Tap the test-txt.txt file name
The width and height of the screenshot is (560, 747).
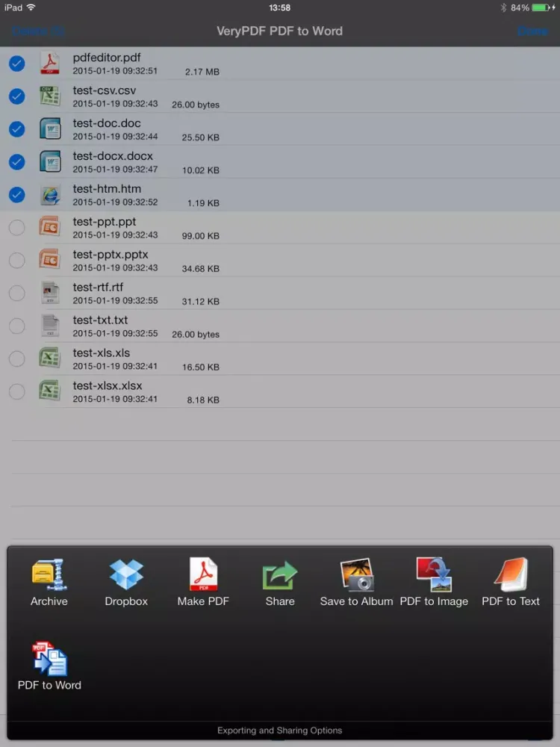click(100, 320)
